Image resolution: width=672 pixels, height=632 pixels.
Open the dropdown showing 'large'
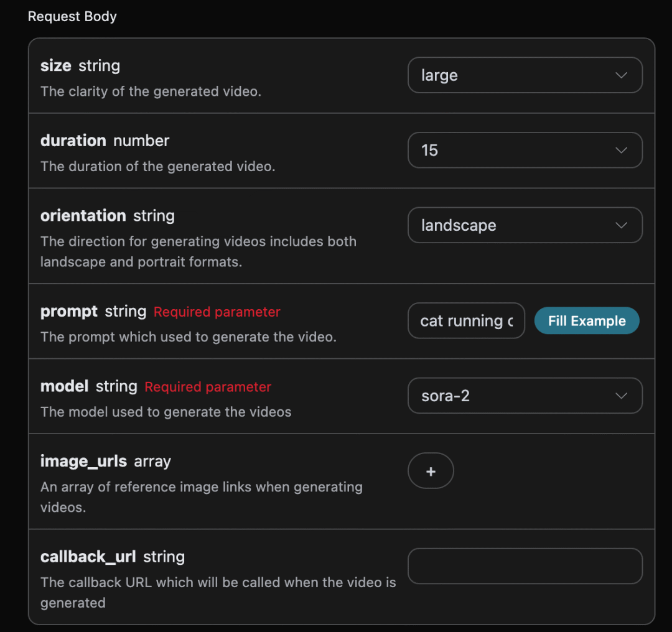(x=510, y=75)
